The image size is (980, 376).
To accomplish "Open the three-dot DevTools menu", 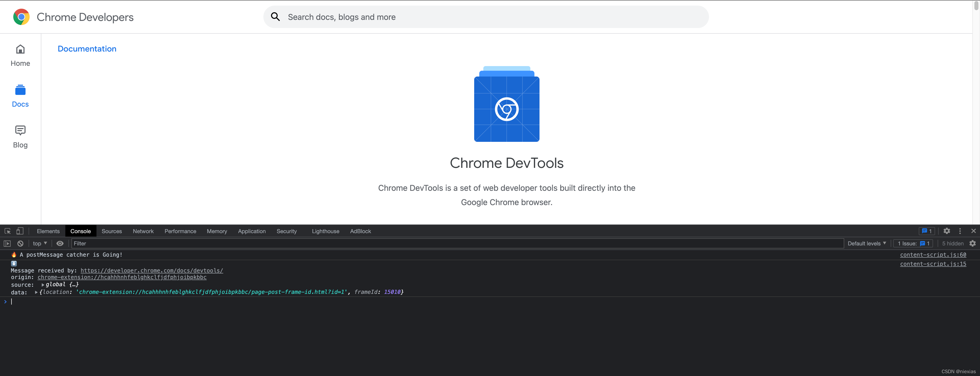I will pyautogui.click(x=960, y=231).
